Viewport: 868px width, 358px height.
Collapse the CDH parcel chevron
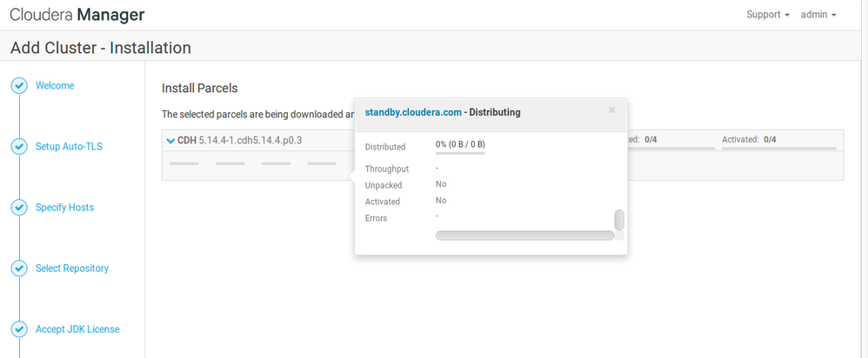click(x=170, y=140)
